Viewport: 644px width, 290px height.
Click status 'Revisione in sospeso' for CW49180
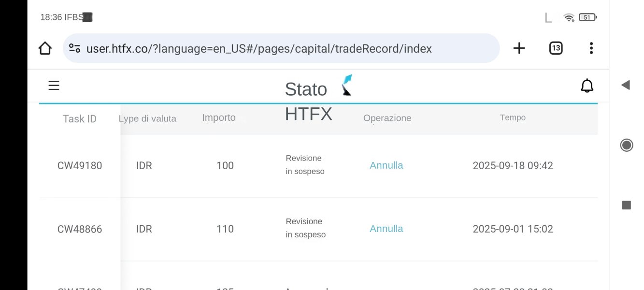click(x=305, y=165)
